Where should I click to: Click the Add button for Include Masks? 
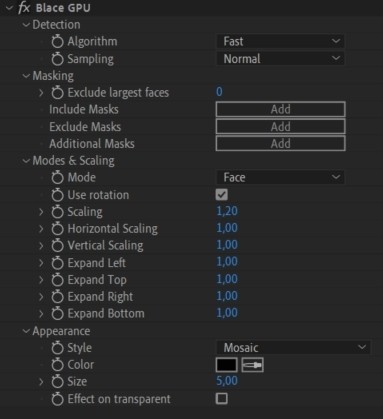point(280,109)
